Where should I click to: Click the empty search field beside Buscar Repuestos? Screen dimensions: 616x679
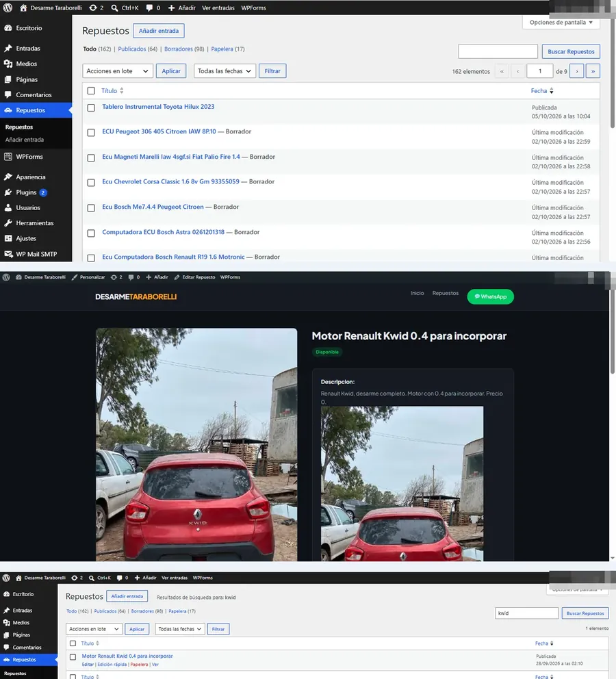click(498, 51)
